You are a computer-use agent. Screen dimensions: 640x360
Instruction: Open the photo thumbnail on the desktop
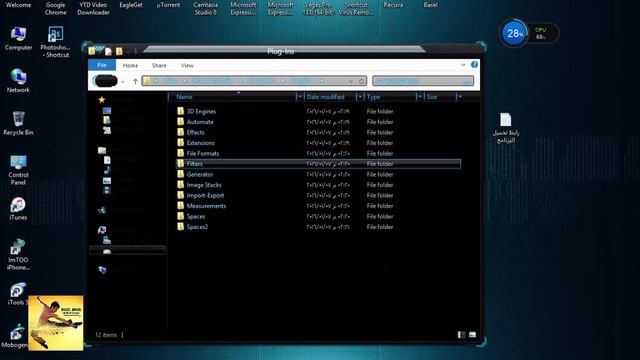click(x=56, y=323)
